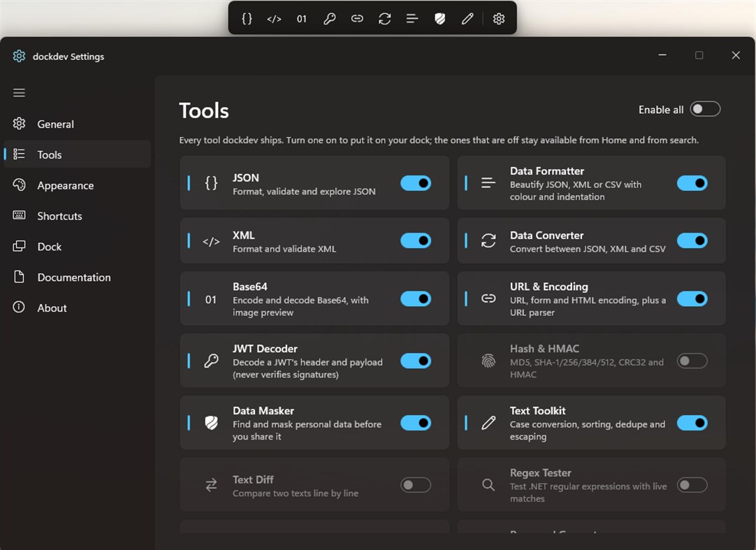Click Appearance palette icon in sidebar
Screen dimensions: 756x550
pyautogui.click(x=19, y=184)
